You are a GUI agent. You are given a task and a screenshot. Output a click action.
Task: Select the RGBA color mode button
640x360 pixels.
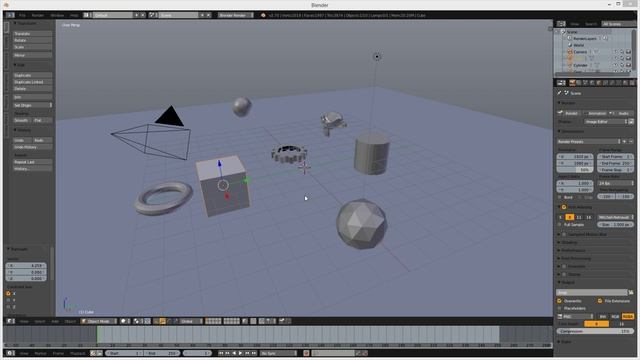point(628,316)
